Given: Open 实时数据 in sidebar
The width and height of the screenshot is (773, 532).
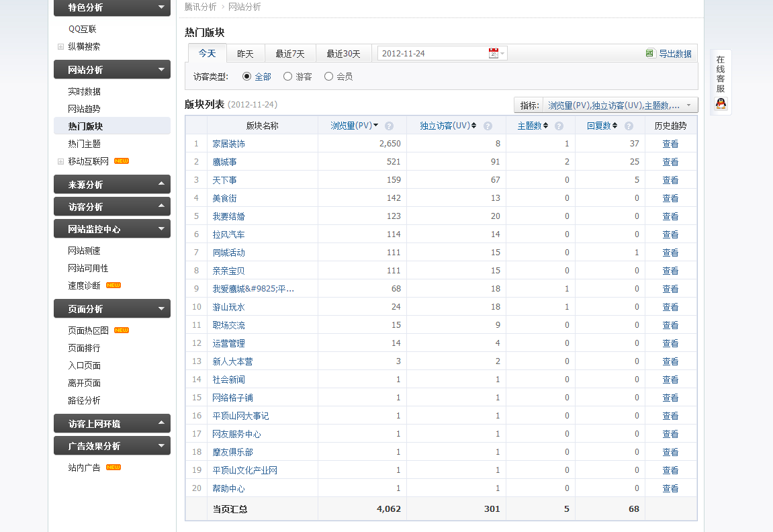Looking at the screenshot, I should pyautogui.click(x=85, y=92).
